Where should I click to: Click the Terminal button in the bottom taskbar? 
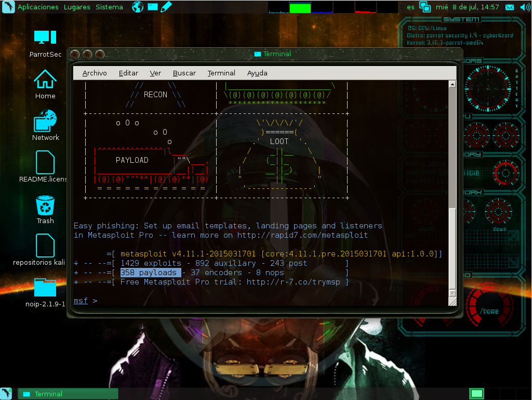pyautogui.click(x=68, y=394)
